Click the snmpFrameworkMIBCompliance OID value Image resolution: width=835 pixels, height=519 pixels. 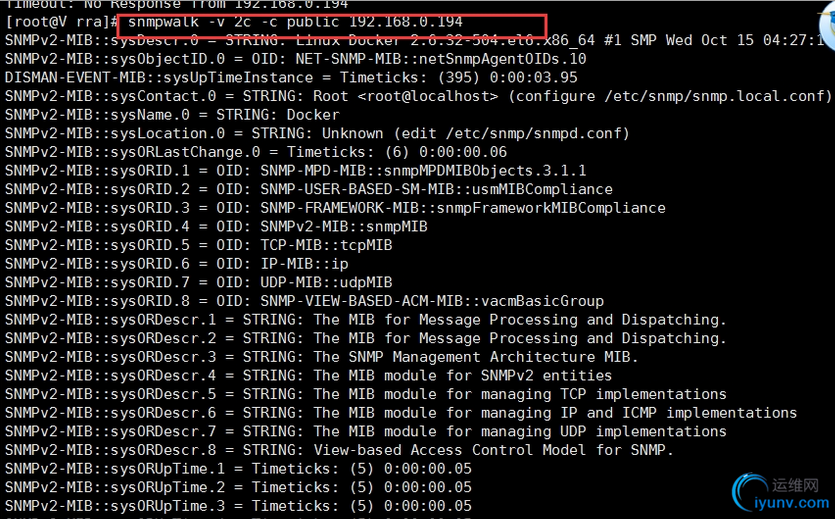(x=463, y=208)
